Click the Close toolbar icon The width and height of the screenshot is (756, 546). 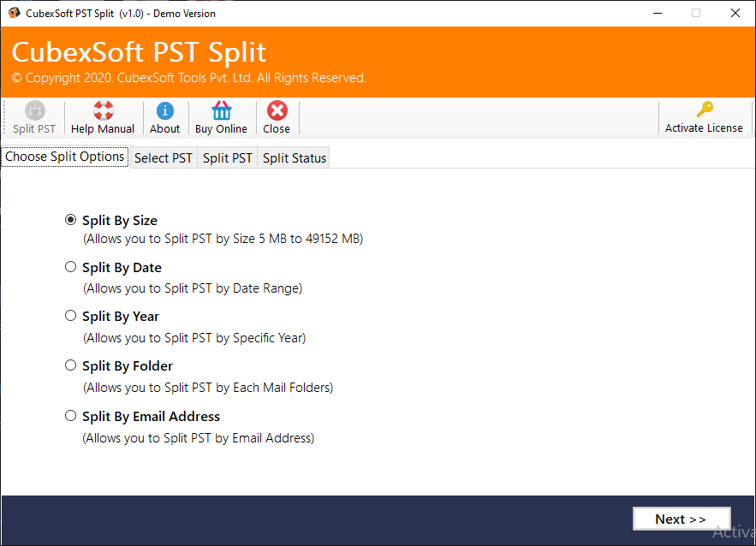click(x=276, y=117)
